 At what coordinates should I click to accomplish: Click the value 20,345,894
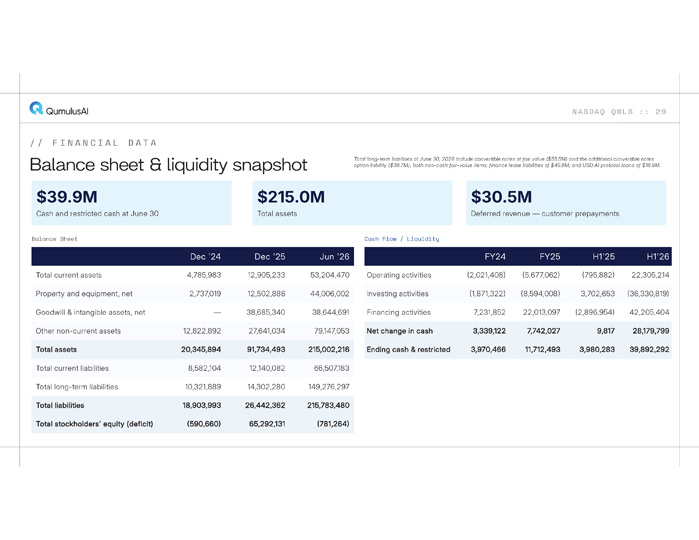(x=201, y=350)
